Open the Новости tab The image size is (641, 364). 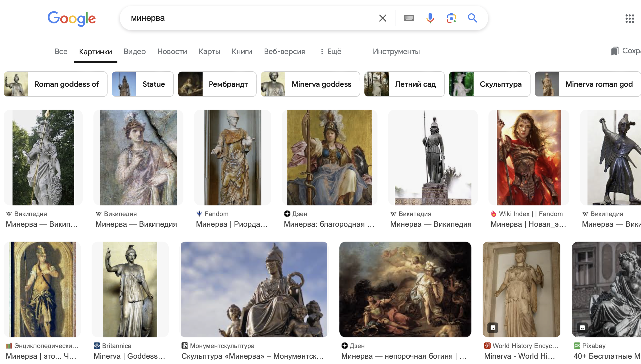tap(172, 51)
